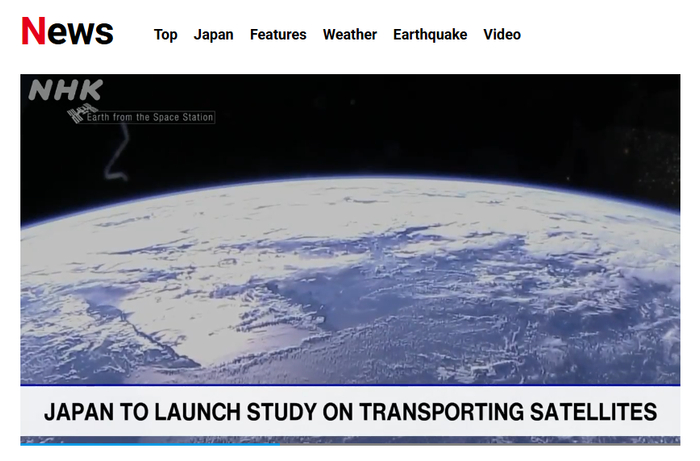Click the dangling cable in the video frame

pos(117,152)
